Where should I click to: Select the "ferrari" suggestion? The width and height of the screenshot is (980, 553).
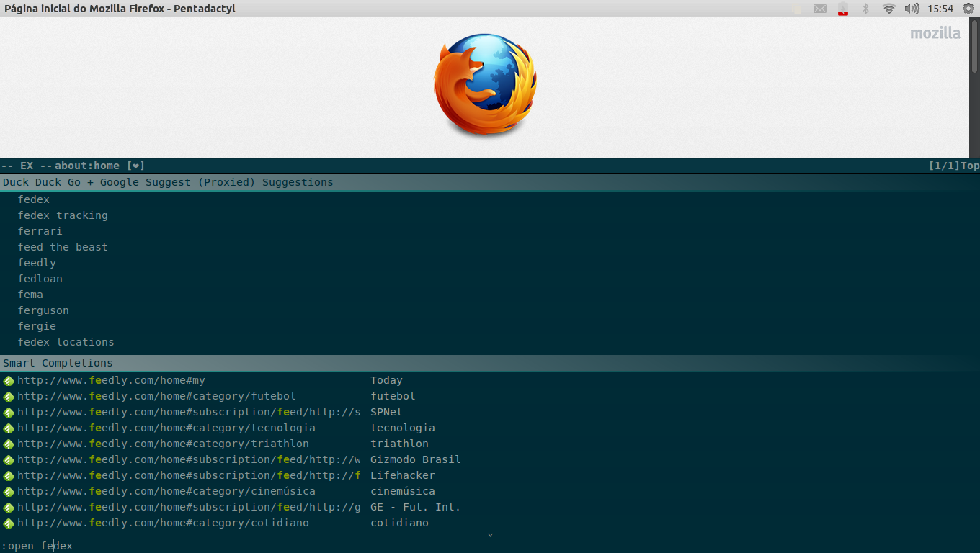40,231
